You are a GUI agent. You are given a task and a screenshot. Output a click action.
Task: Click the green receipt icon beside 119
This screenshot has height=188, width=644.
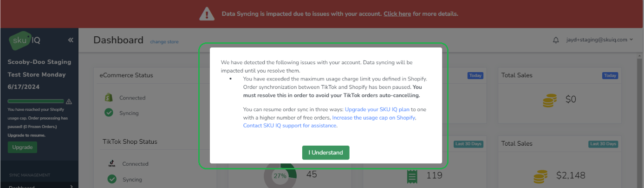(x=411, y=176)
